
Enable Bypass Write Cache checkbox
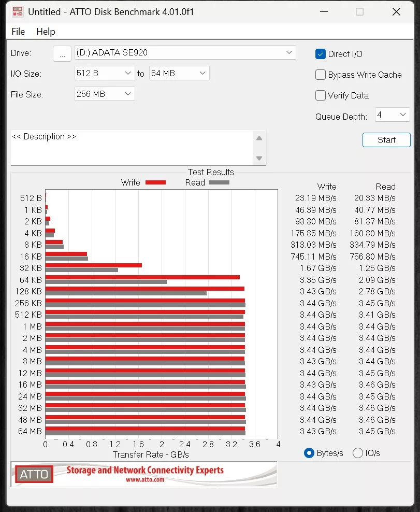[321, 75]
